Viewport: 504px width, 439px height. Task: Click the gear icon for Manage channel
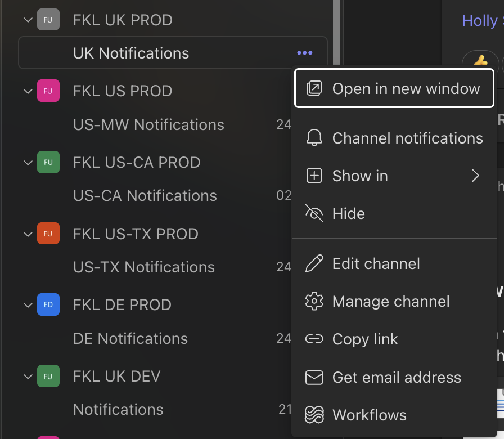coord(314,301)
